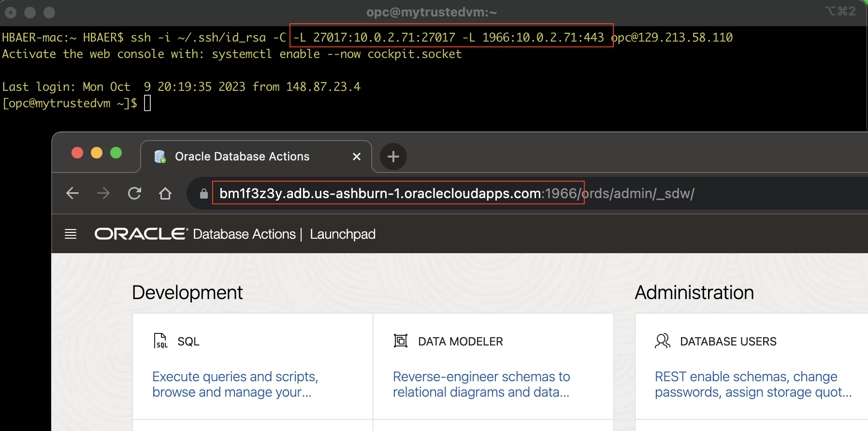Image resolution: width=868 pixels, height=431 pixels.
Task: Click the lock site info icon
Action: coord(204,194)
